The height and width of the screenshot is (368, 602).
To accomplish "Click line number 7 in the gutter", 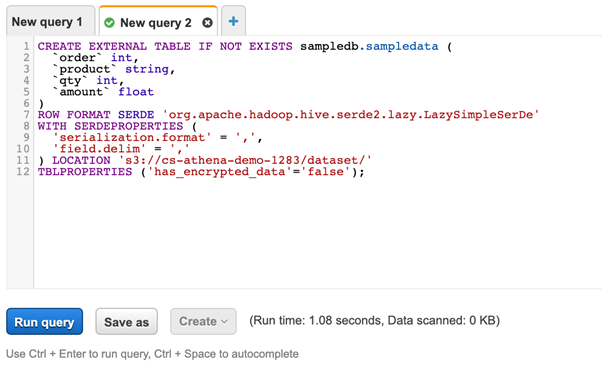I will point(26,115).
